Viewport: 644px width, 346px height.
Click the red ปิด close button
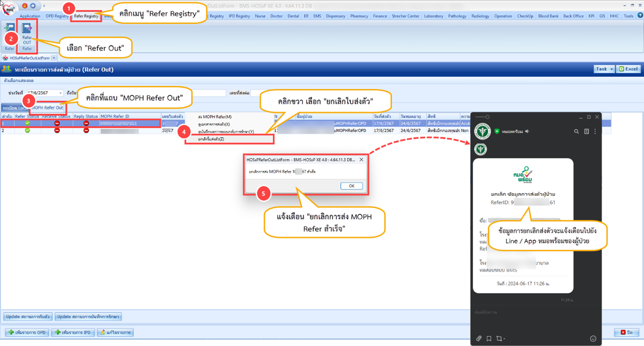click(626, 332)
